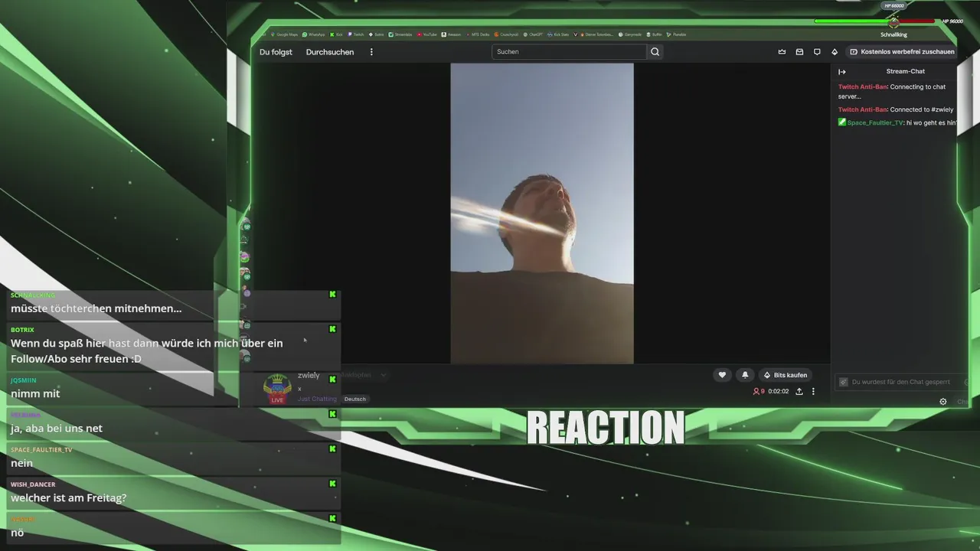The width and height of the screenshot is (980, 551).
Task: Open the whispers speech bubble icon
Action: 817,52
